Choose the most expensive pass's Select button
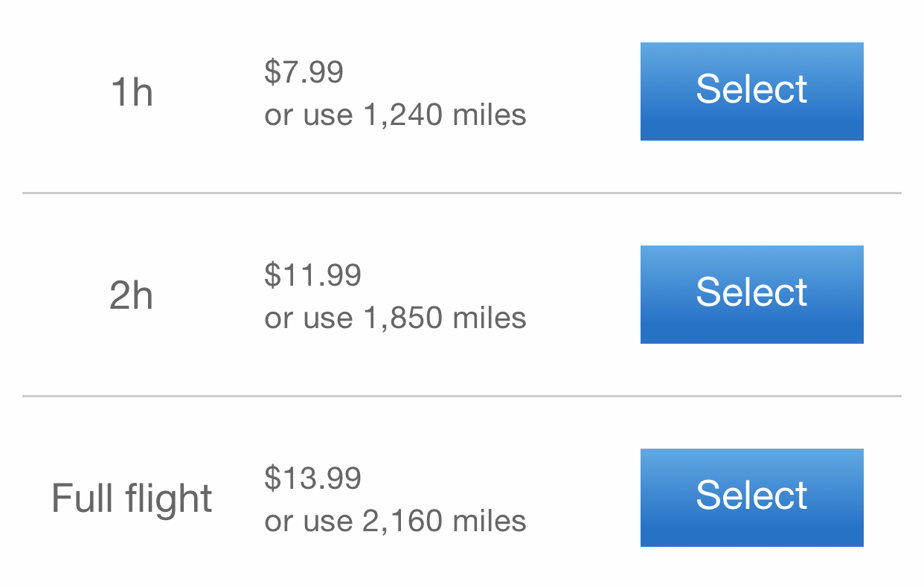 point(751,498)
